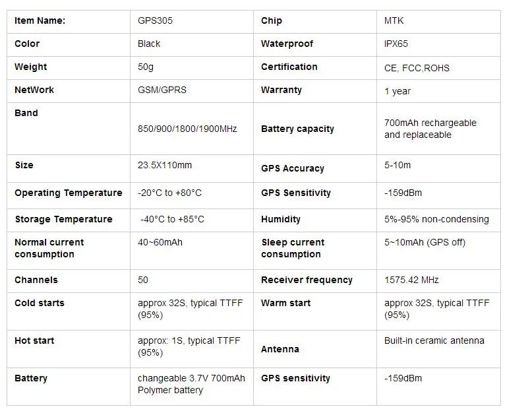Image resolution: width=532 pixels, height=417 pixels.
Task: Click the 'Item Name:' label cell
Action: pos(40,20)
